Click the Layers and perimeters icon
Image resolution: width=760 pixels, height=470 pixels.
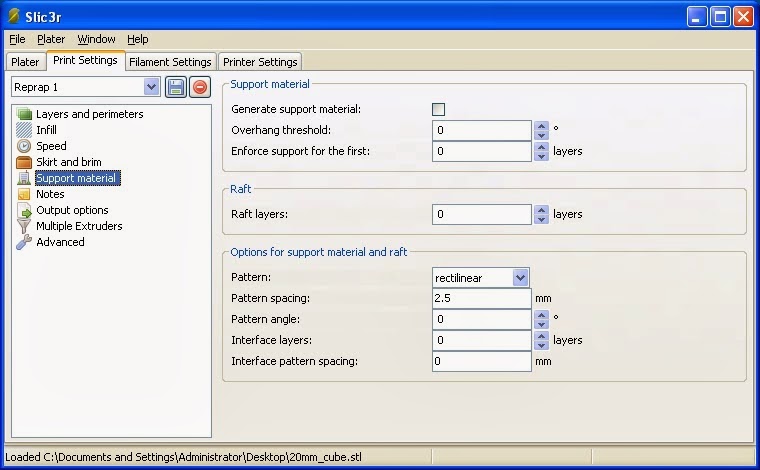click(x=24, y=114)
